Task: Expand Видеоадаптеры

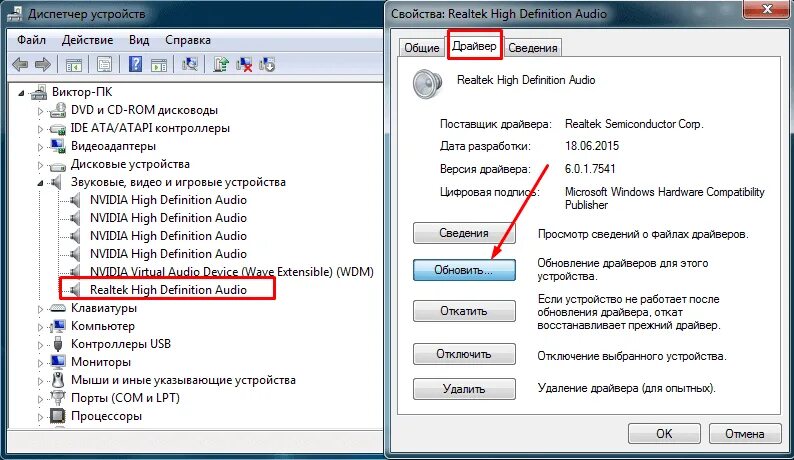Action: [41, 147]
